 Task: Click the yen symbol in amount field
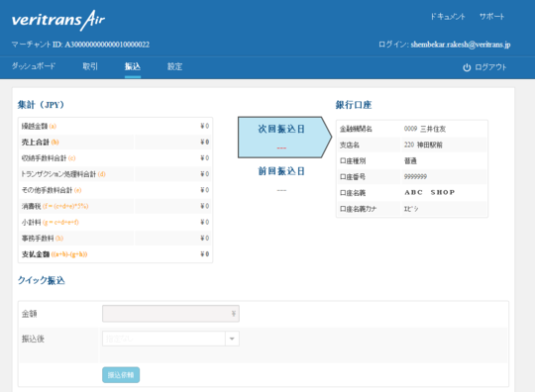(234, 314)
